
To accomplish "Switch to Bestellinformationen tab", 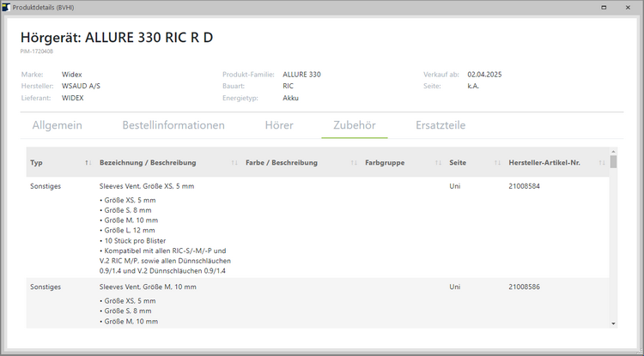I will pyautogui.click(x=173, y=125).
